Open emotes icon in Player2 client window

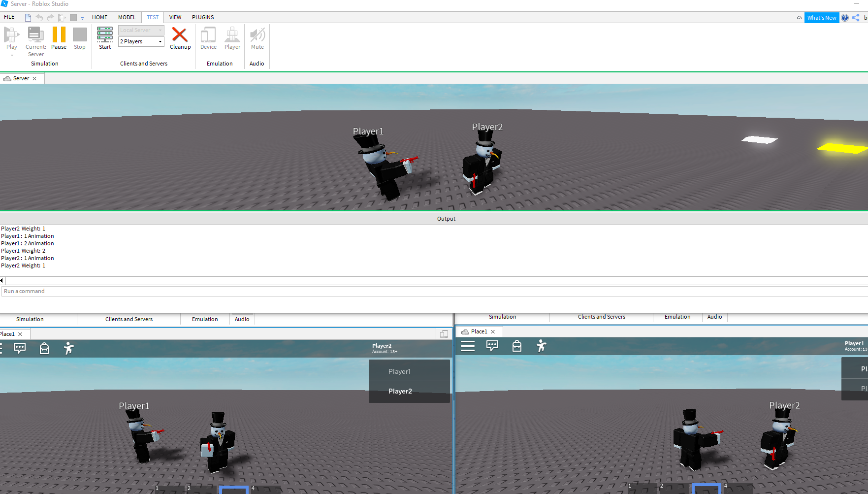pyautogui.click(x=68, y=348)
